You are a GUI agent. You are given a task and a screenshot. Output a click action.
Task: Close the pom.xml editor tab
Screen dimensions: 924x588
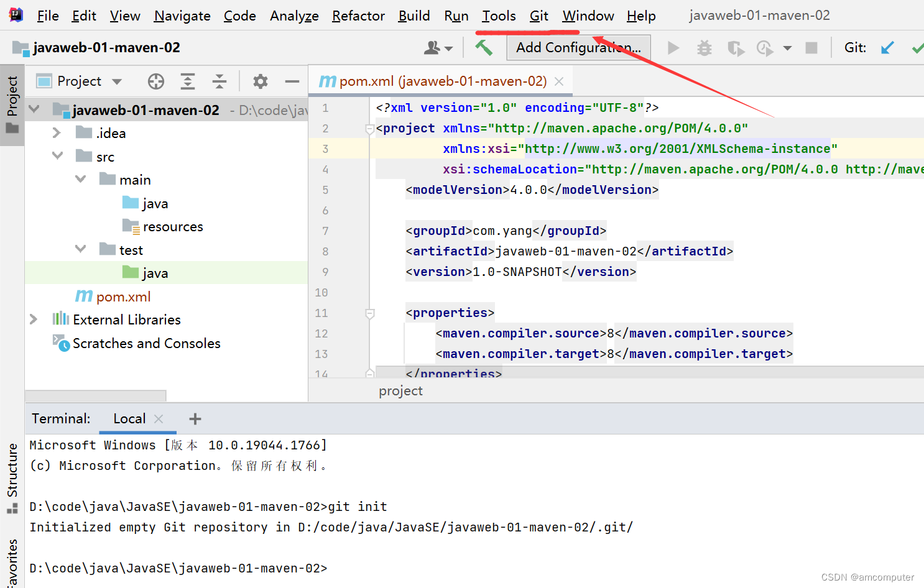(x=559, y=81)
